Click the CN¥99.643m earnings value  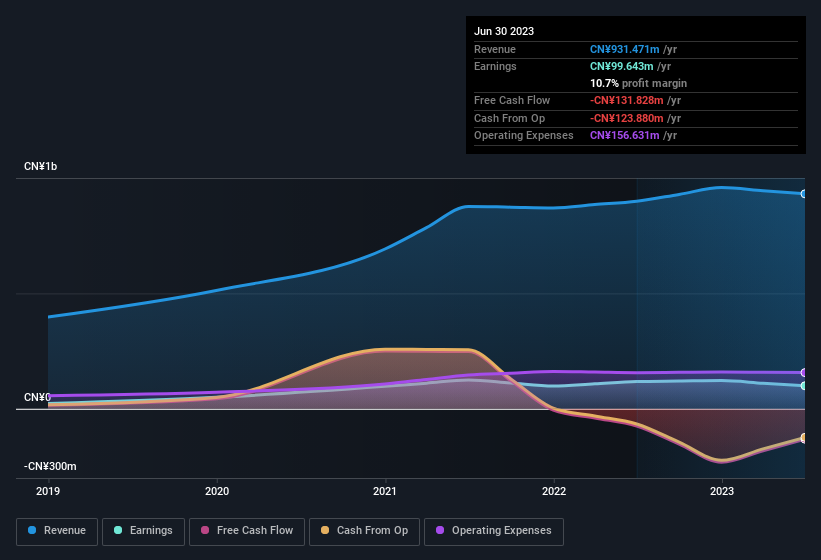(x=622, y=66)
